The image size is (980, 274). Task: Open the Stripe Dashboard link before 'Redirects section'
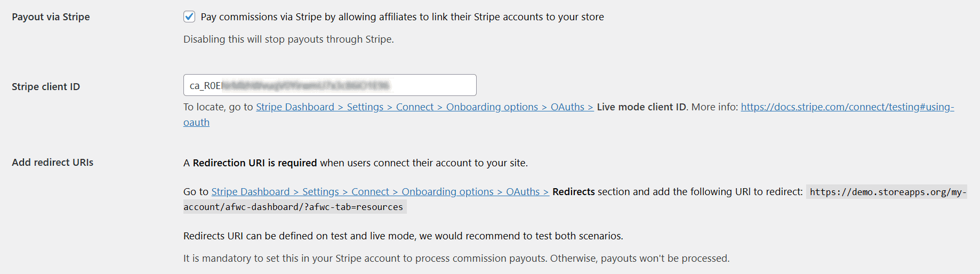[380, 192]
